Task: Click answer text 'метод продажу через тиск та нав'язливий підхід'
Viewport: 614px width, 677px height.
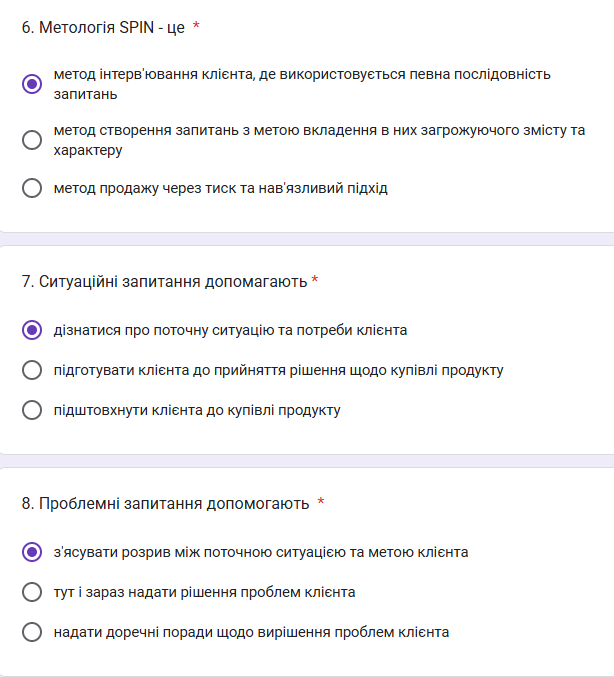Action: click(220, 188)
